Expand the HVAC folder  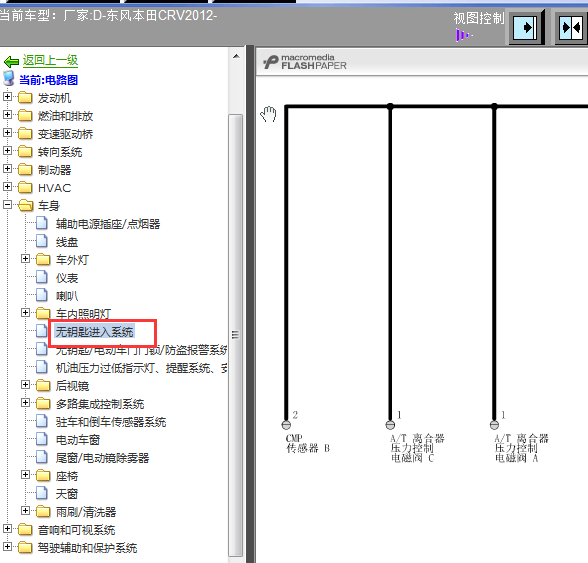[x=7, y=187]
